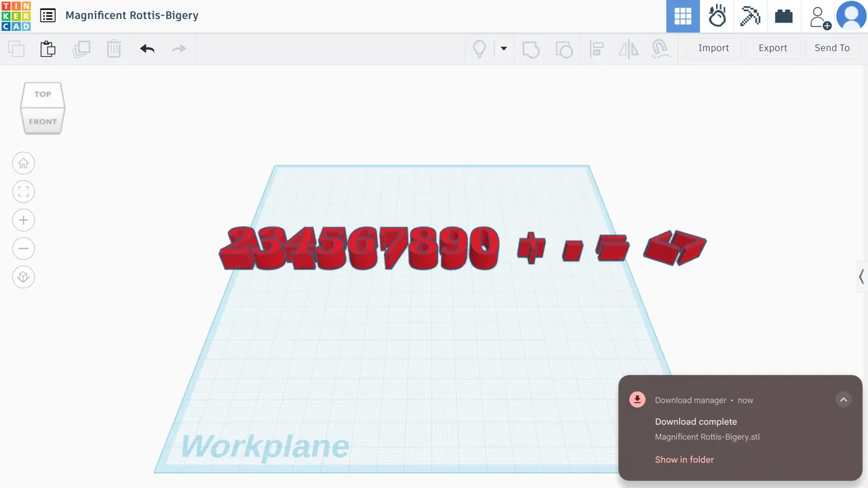The image size is (868, 488).
Task: Click the Duplicate and repeat icon
Action: click(81, 49)
